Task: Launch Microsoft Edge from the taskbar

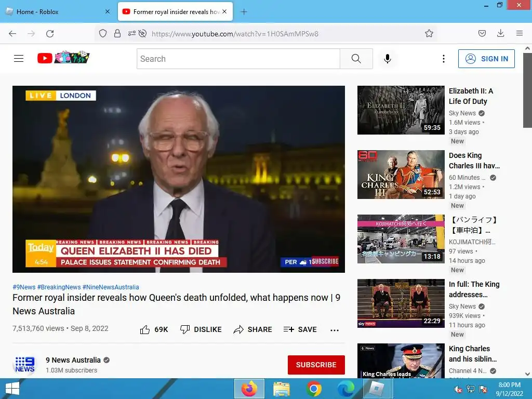Action: [x=345, y=389]
